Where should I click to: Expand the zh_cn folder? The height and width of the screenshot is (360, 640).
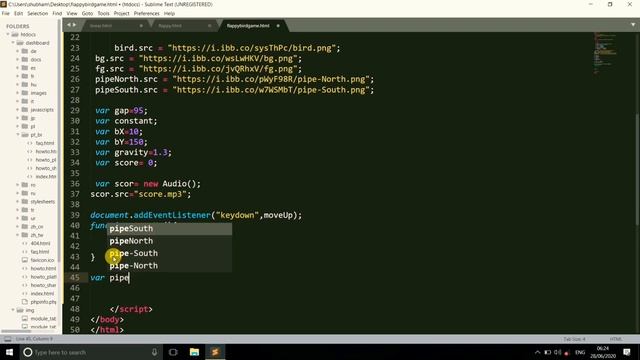tap(18, 227)
